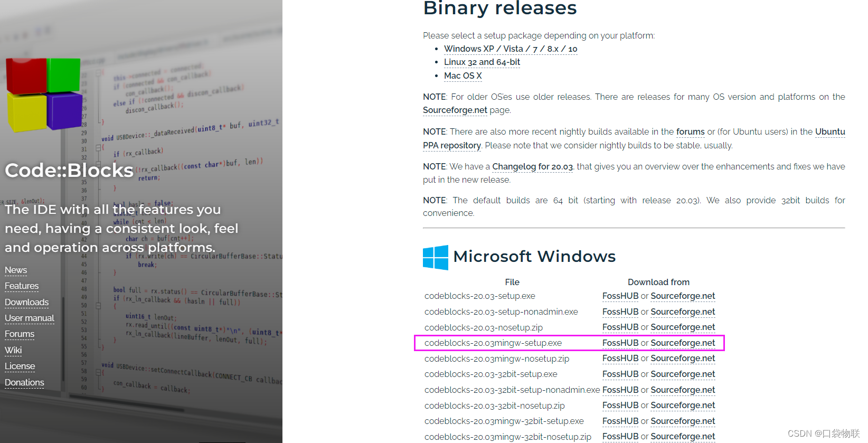This screenshot has width=868, height=443.
Task: Download codeblocks-20.03-setup.exe from Sourceforge.net
Action: [x=683, y=296]
